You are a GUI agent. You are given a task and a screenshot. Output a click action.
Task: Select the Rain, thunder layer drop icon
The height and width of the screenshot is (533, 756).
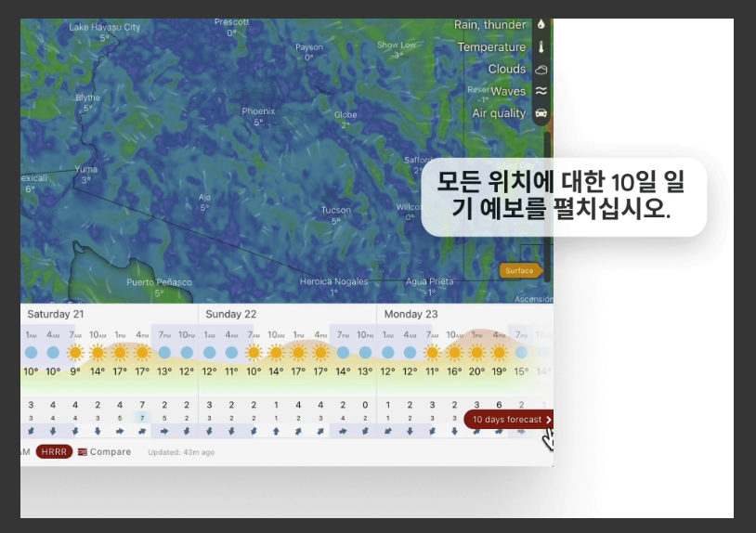pos(541,24)
